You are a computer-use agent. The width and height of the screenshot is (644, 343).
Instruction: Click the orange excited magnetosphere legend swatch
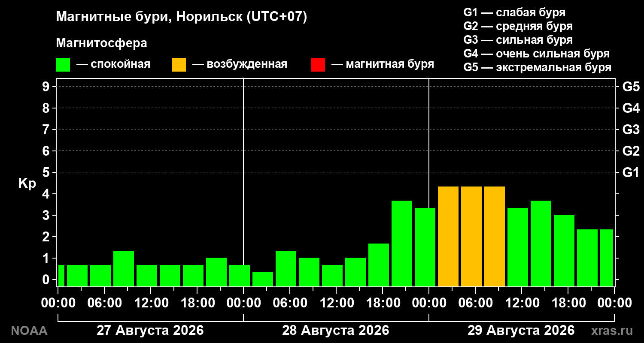tap(179, 65)
